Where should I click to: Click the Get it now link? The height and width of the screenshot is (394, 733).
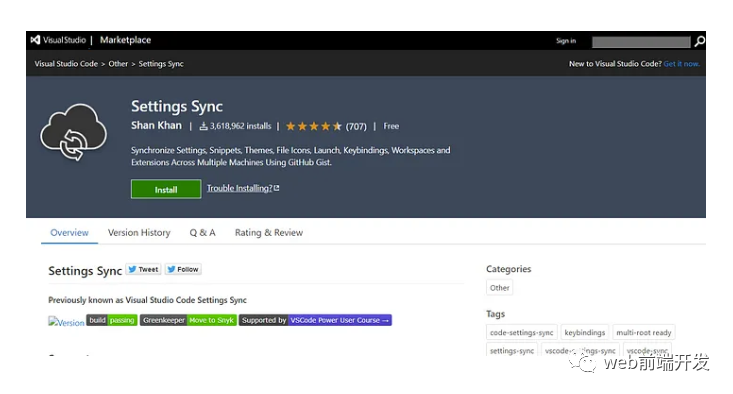(682, 64)
